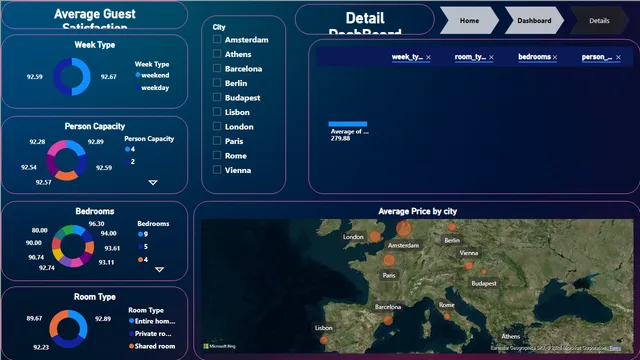Viewport: 640px width, 360px height.
Task: Click the 89.67 Room Type data label
Action: [34, 318]
